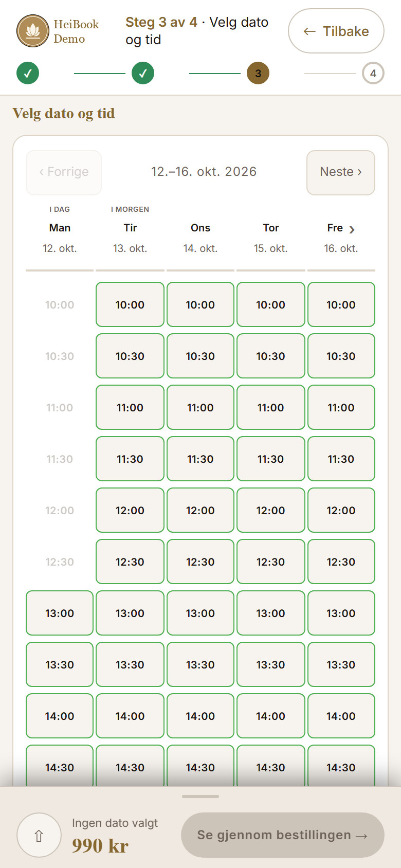The height and width of the screenshot is (868, 401).
Task: Click the HeiBook lotus logo icon
Action: coord(33,31)
